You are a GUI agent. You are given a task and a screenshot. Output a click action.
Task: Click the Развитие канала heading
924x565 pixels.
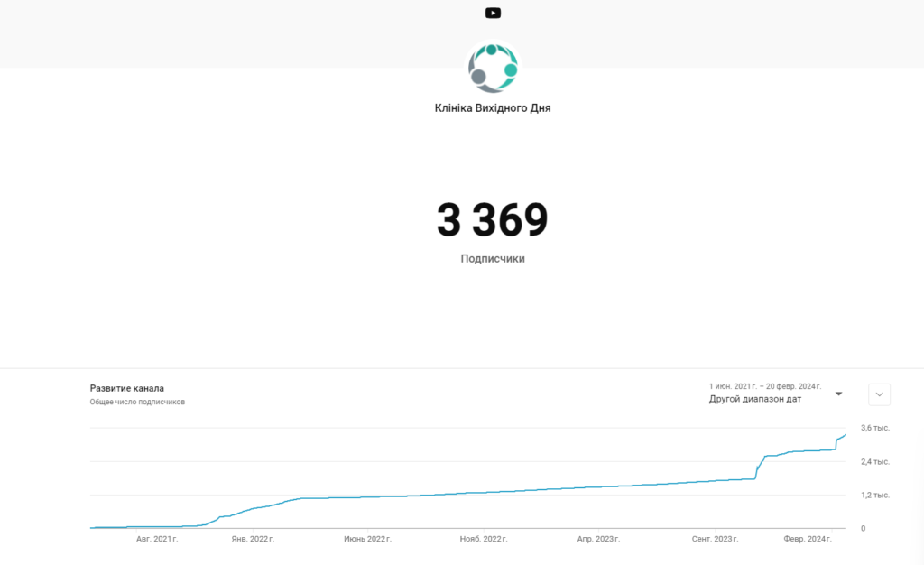coord(126,388)
